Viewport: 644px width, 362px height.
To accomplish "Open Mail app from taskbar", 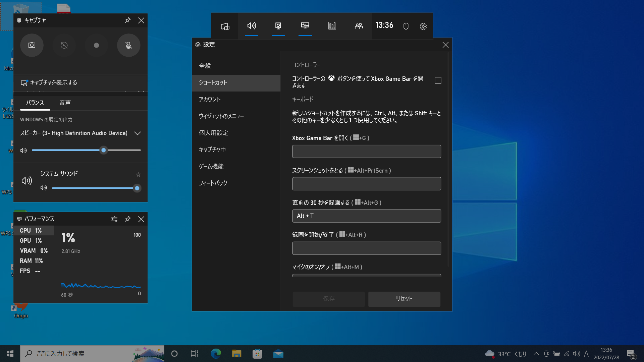I will 278,354.
